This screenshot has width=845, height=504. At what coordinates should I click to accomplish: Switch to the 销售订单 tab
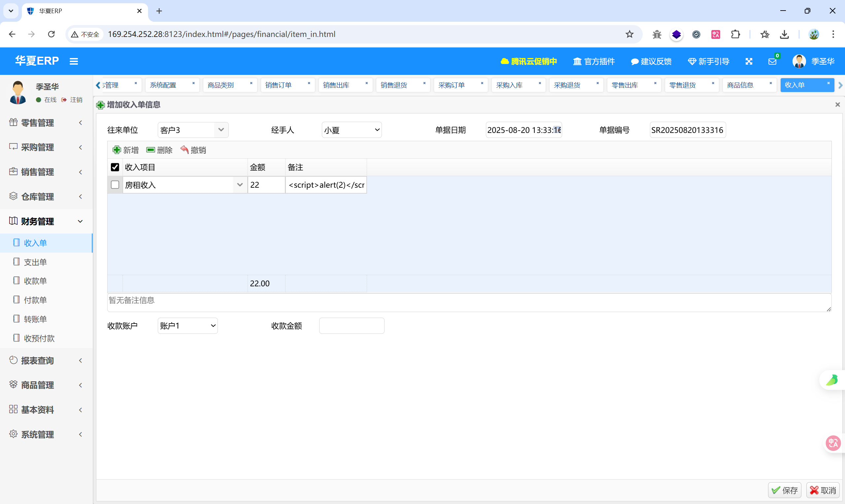point(278,85)
